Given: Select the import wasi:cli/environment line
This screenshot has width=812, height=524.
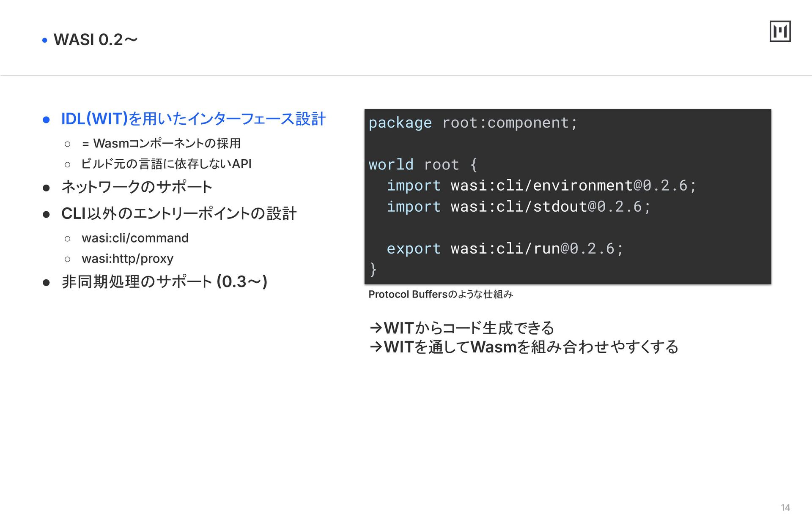Looking at the screenshot, I should pyautogui.click(x=541, y=186).
